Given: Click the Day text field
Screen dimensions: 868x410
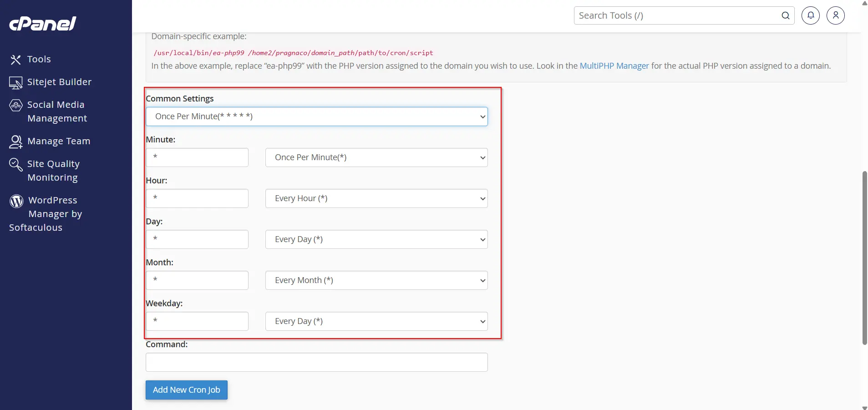Looking at the screenshot, I should (197, 239).
